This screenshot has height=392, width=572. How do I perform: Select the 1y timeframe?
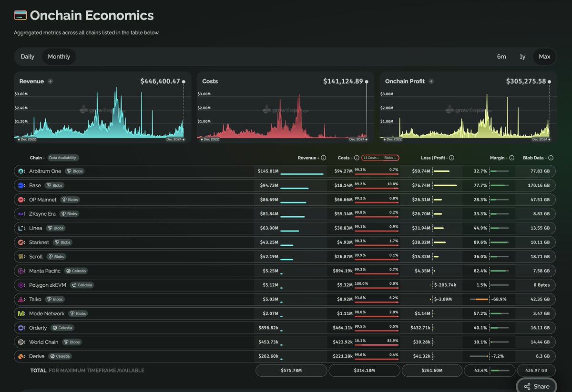[522, 57]
